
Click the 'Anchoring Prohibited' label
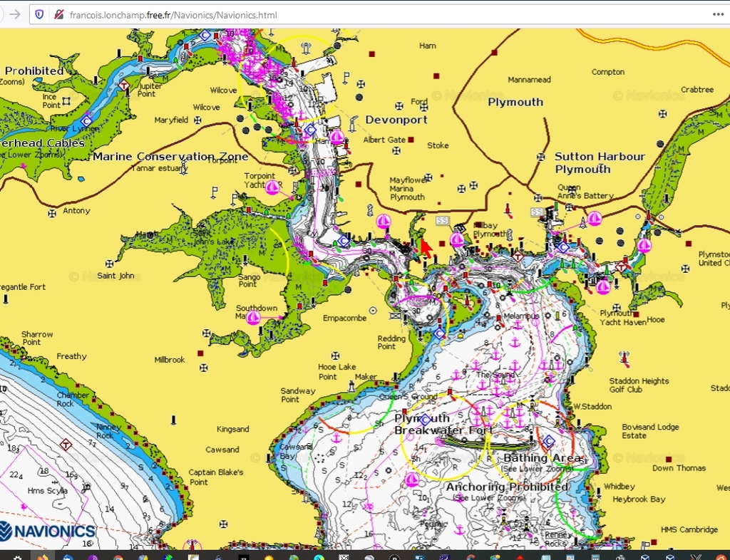(507, 487)
